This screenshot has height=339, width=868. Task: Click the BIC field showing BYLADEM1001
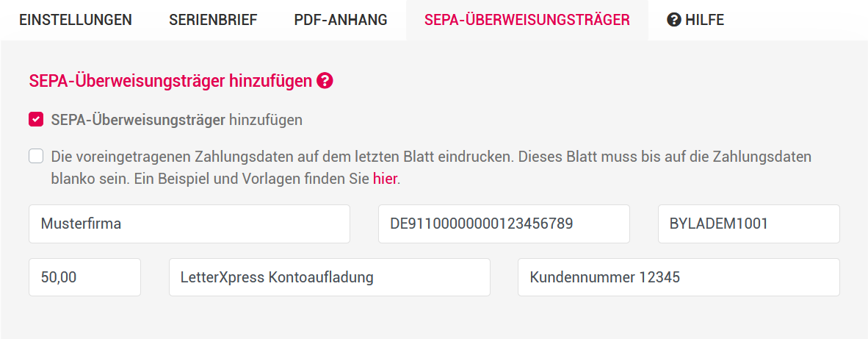click(x=748, y=224)
